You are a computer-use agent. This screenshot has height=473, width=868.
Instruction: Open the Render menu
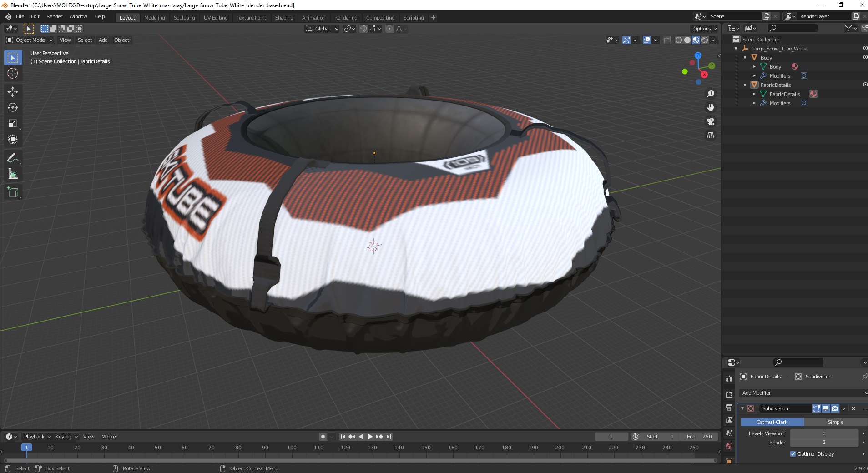pyautogui.click(x=54, y=16)
